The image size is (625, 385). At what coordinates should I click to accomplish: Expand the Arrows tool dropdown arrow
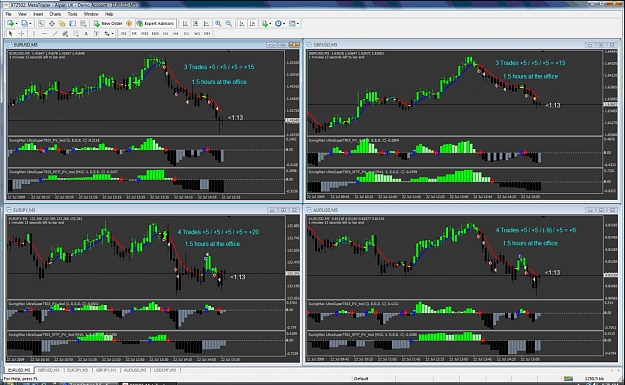pyautogui.click(x=112, y=33)
